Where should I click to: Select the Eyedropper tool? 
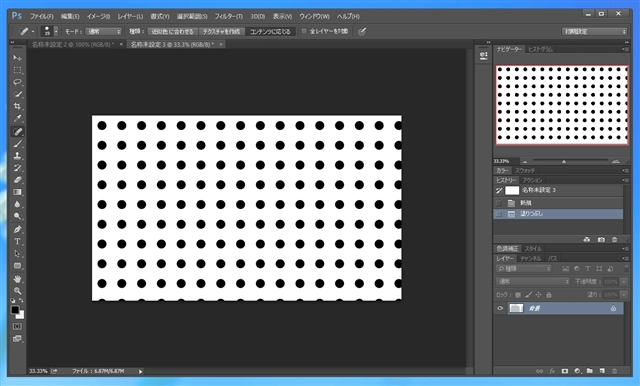[17, 119]
